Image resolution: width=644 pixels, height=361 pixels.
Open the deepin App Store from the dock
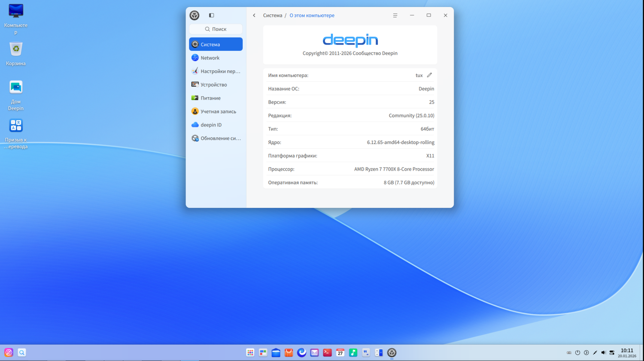pyautogui.click(x=289, y=352)
